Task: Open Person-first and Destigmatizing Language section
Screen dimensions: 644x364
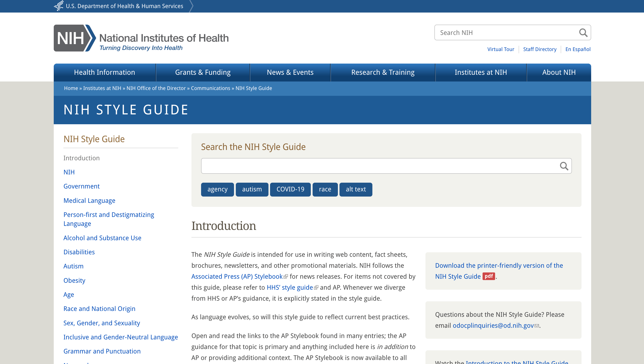Action: click(x=109, y=219)
